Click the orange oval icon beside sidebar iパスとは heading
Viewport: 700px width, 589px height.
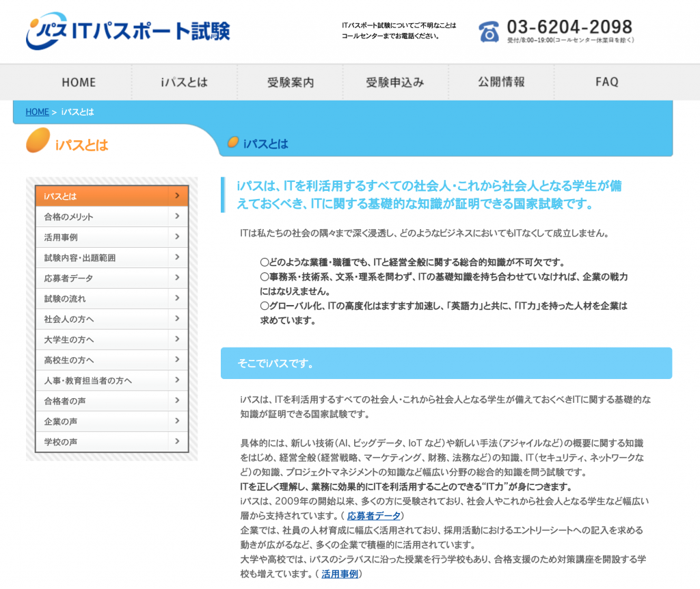(x=38, y=140)
